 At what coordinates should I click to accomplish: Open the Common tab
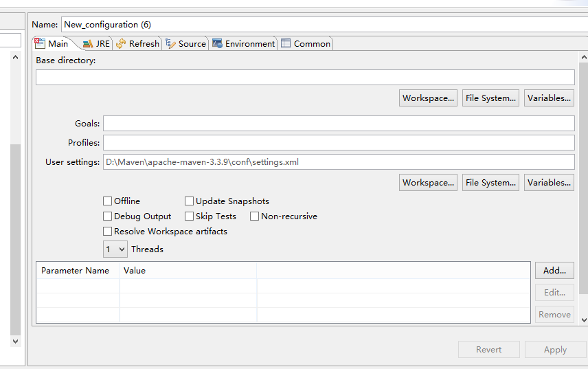pos(306,44)
